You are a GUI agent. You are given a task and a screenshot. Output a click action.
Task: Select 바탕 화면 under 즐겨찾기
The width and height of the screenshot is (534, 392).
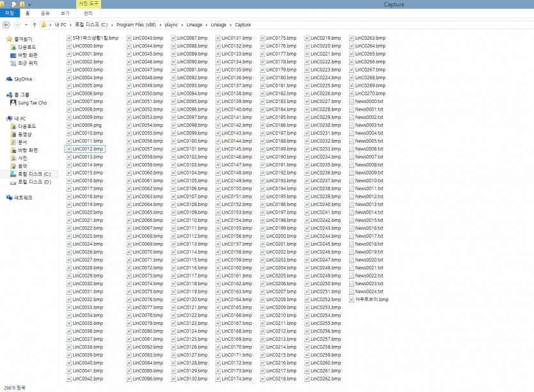point(27,56)
